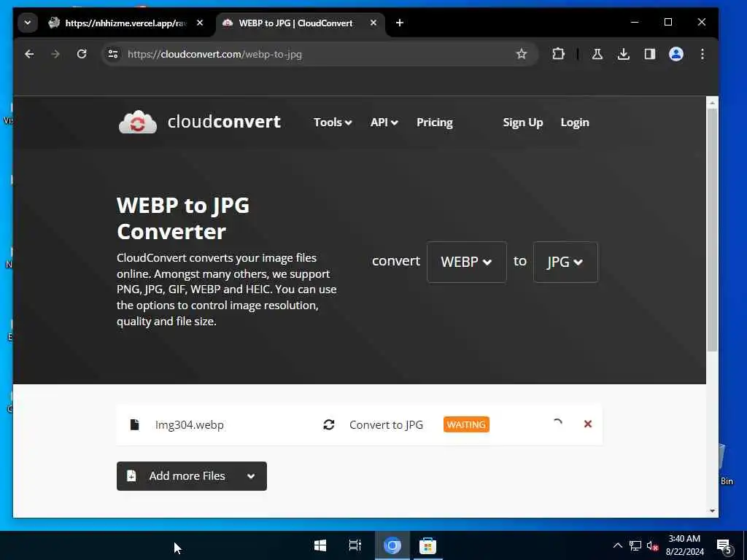Image resolution: width=747 pixels, height=560 pixels.
Task: Click the orange WAITING status badge
Action: tap(466, 424)
